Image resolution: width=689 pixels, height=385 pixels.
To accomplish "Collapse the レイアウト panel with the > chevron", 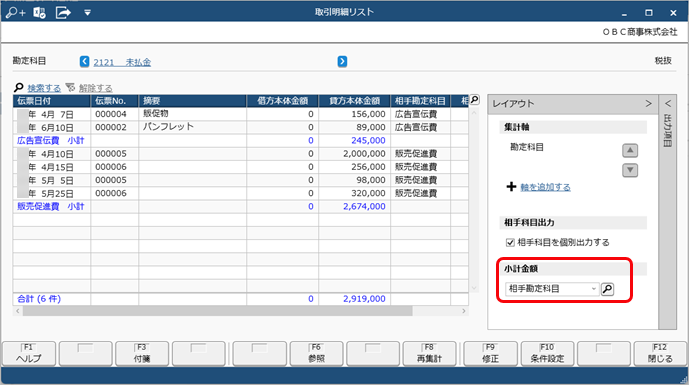I will (x=648, y=104).
